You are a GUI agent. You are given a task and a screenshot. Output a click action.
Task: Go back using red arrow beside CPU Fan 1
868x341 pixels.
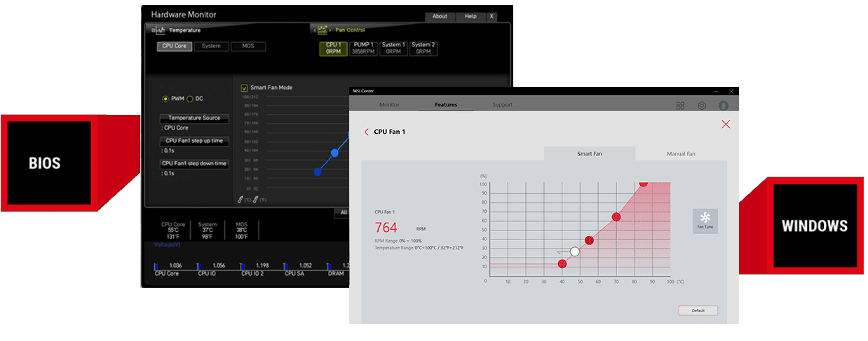pyautogui.click(x=367, y=132)
